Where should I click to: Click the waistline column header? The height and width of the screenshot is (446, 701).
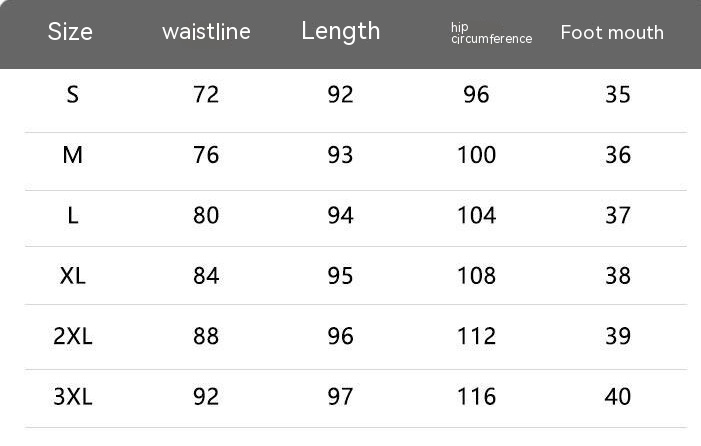click(206, 32)
